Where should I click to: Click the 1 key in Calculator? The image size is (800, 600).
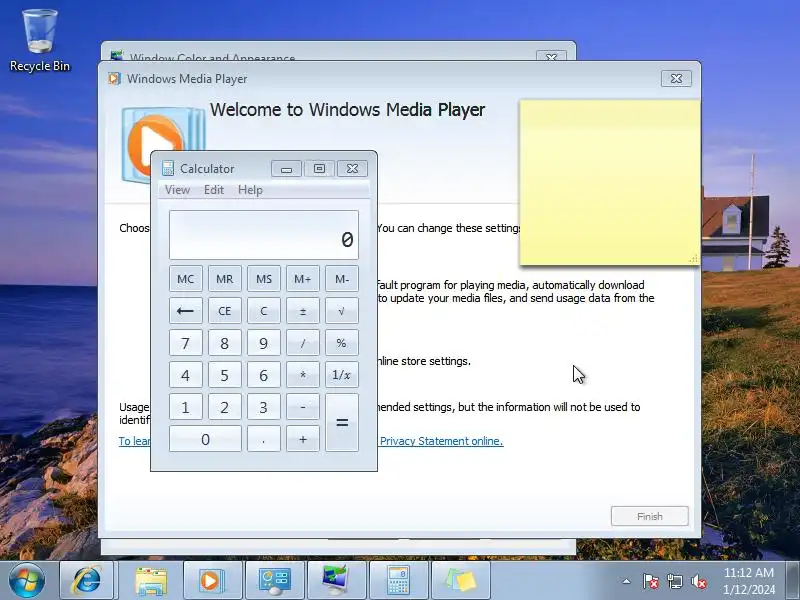click(186, 407)
